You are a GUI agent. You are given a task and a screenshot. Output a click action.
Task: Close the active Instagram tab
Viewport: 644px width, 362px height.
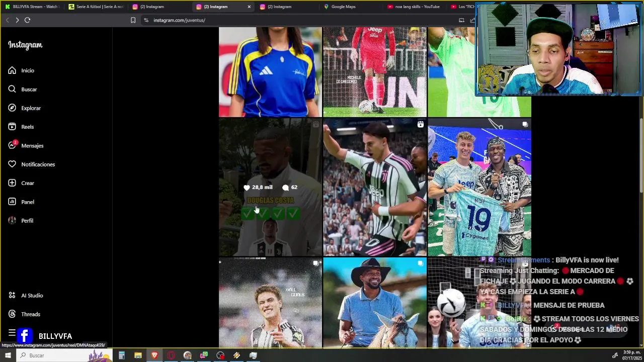coord(249,7)
